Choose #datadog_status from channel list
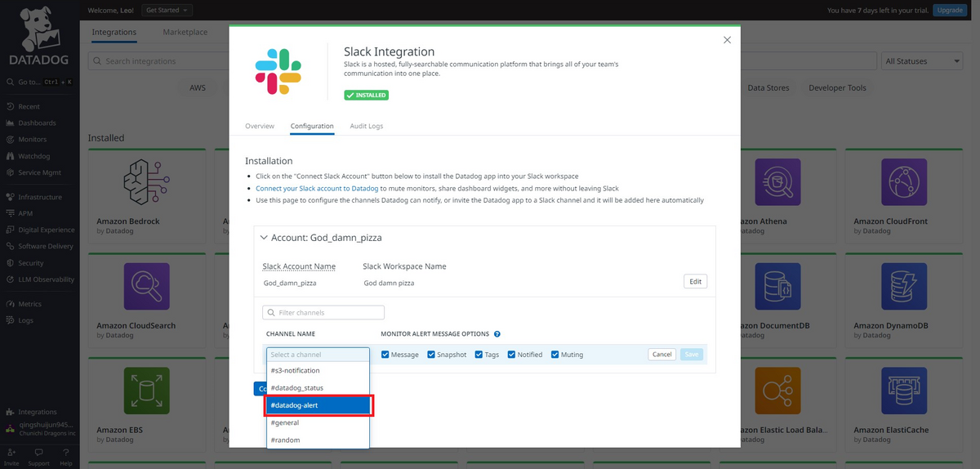Screen dimensions: 980x469 (318, 388)
